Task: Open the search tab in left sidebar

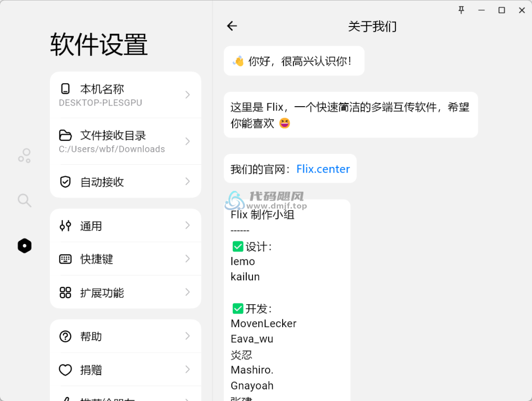Action: coord(24,200)
